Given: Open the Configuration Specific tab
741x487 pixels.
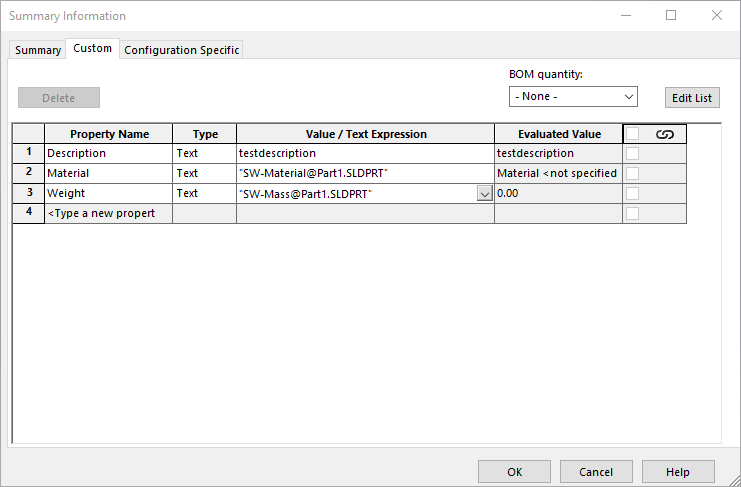Looking at the screenshot, I should pyautogui.click(x=181, y=50).
